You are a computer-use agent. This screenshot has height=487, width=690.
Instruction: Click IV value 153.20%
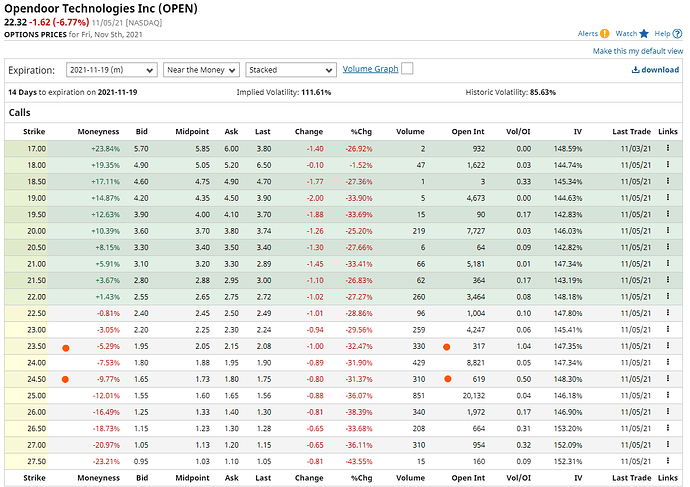tap(568, 428)
